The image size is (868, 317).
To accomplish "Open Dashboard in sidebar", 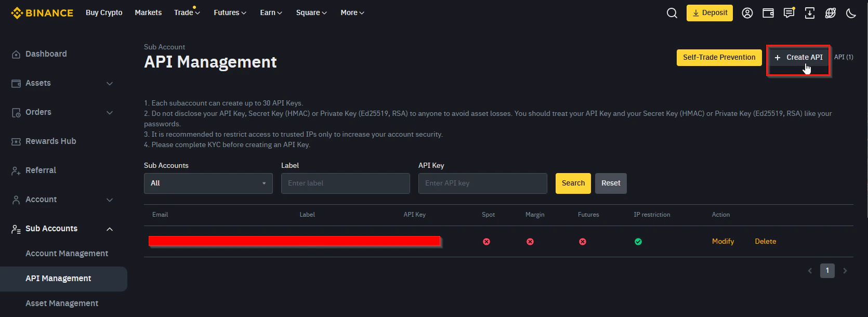I will tap(46, 54).
